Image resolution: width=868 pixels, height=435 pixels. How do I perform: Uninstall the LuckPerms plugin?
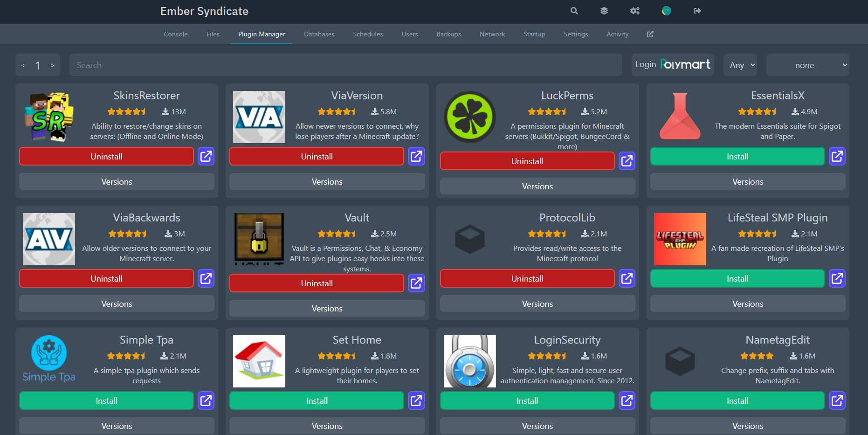[527, 161]
